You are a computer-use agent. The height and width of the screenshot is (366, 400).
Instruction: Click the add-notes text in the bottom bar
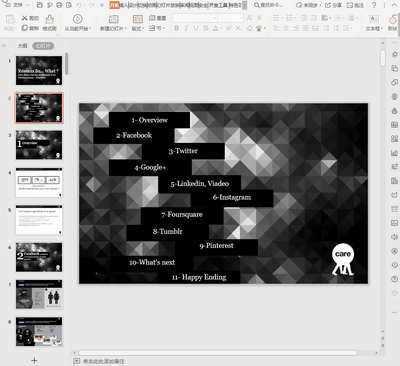pos(103,361)
